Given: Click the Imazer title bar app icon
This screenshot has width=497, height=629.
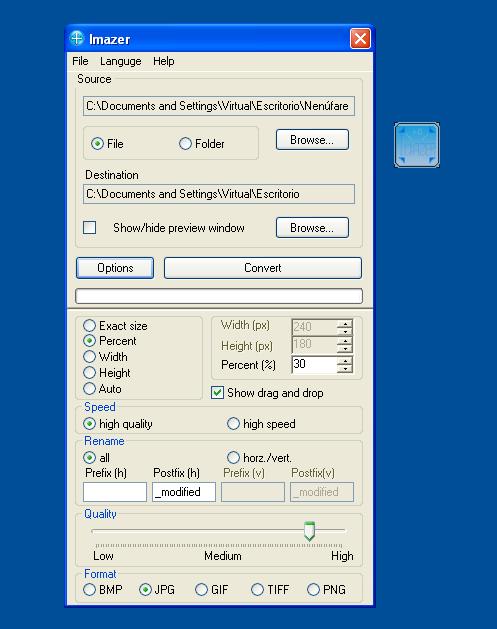Looking at the screenshot, I should [x=76, y=39].
